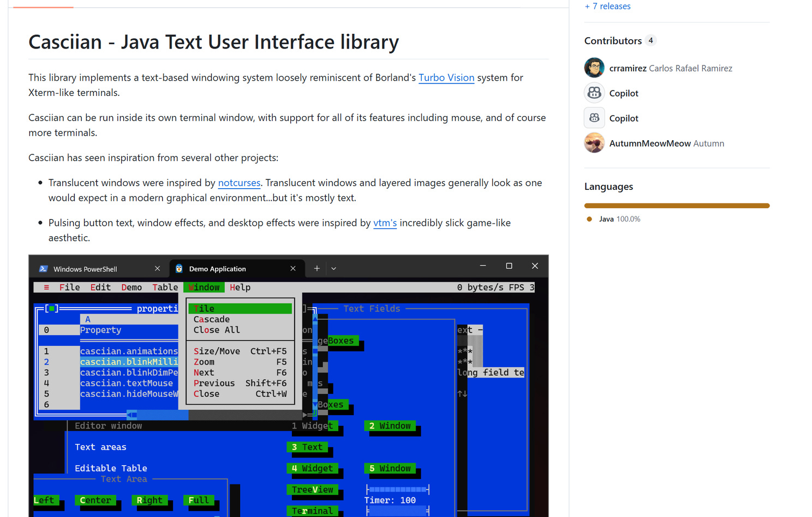Click the contributors count badge 4

tap(650, 40)
